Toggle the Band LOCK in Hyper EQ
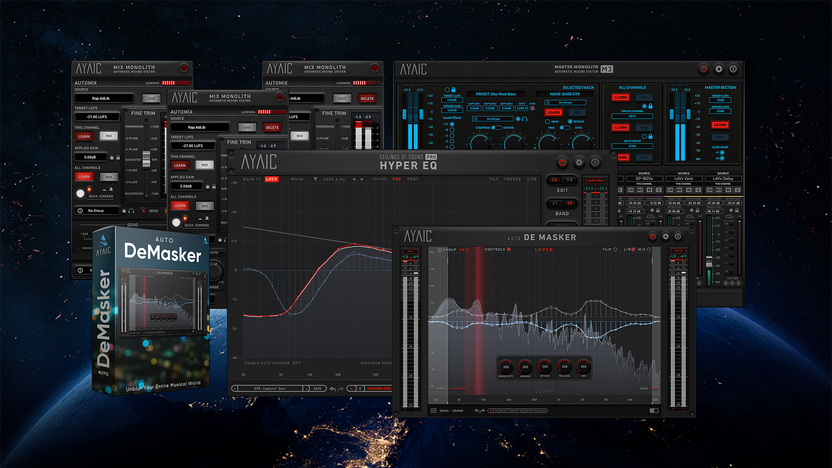Image resolution: width=832 pixels, height=468 pixels. [272, 179]
